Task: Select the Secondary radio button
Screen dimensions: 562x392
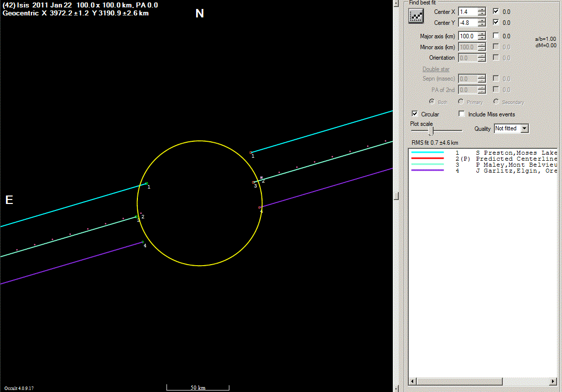Action: [496, 102]
